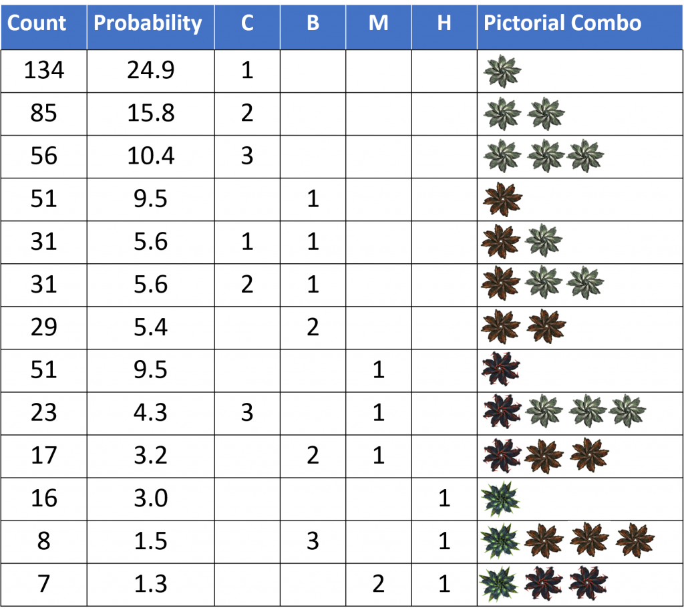The width and height of the screenshot is (684, 616).
Task: Click the count cell with value 134
Action: (43, 70)
